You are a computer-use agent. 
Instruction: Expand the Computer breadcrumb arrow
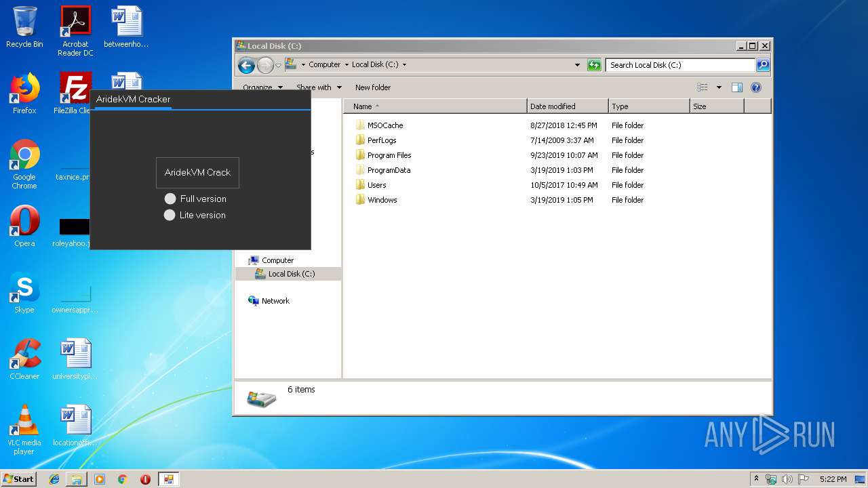(347, 65)
